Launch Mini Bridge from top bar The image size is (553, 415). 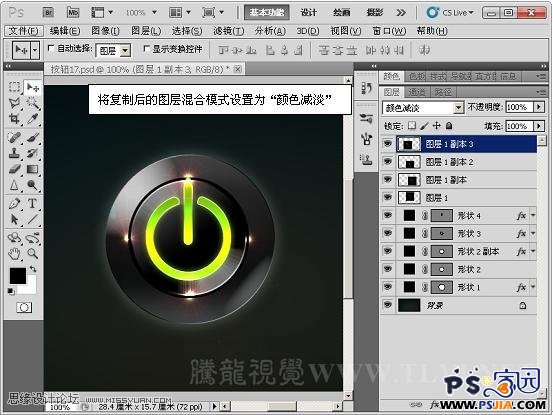pyautogui.click(x=73, y=13)
